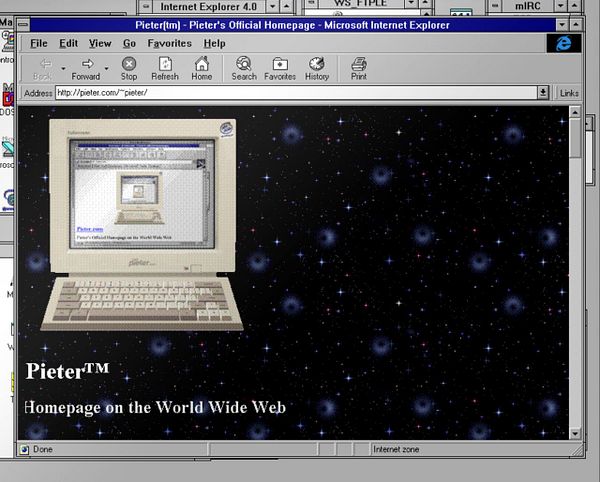Image resolution: width=600 pixels, height=482 pixels.
Task: Open control menu of Internet Explorer 4.0 group
Action: (x=146, y=7)
